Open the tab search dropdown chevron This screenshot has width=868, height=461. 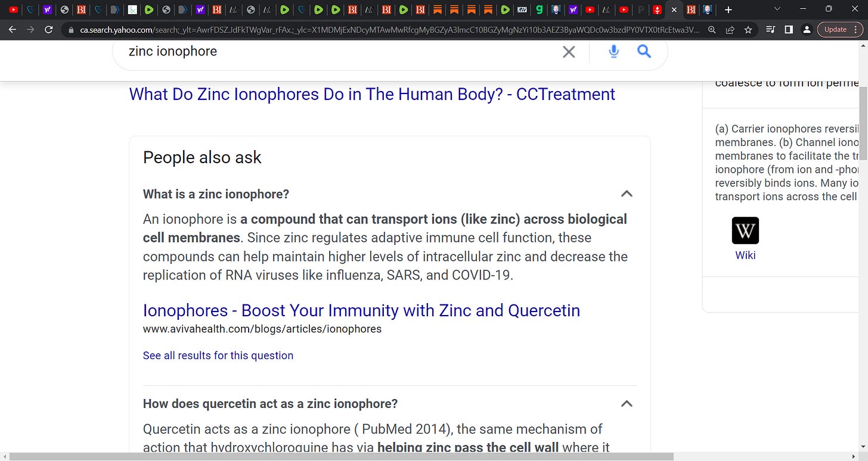click(x=777, y=10)
